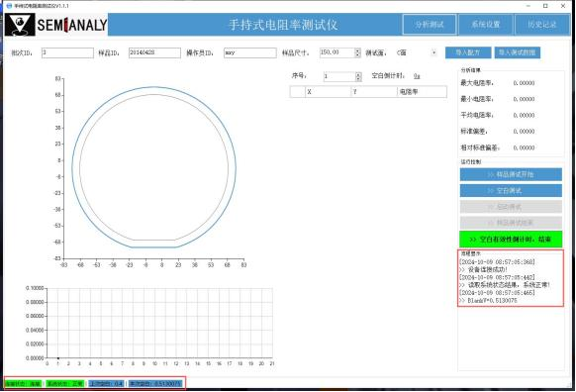This screenshot has width=576, height=392.
Task: Close the application window
Action: click(x=563, y=6)
